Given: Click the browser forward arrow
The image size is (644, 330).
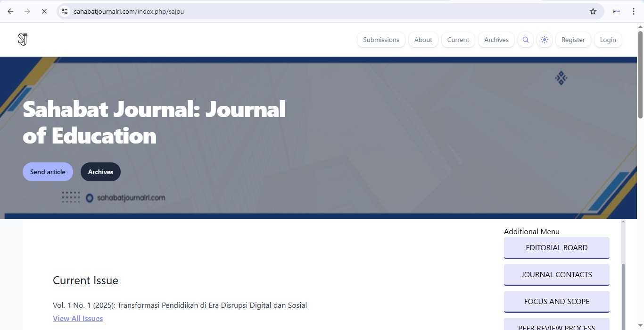Looking at the screenshot, I should 27,11.
